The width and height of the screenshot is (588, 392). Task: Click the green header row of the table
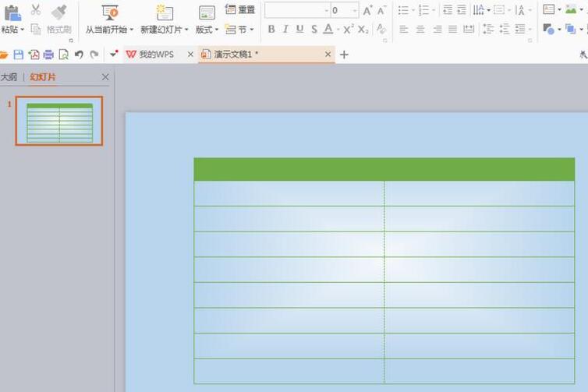point(384,169)
